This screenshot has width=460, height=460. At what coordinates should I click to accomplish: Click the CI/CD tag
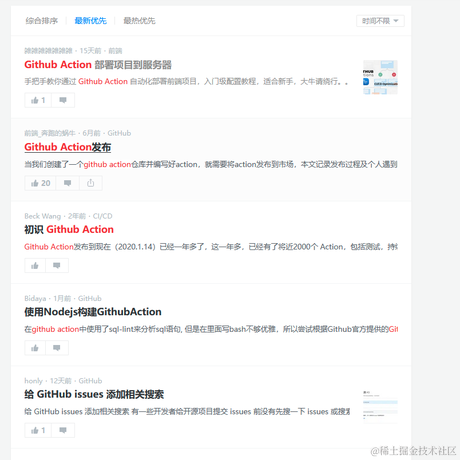click(103, 216)
